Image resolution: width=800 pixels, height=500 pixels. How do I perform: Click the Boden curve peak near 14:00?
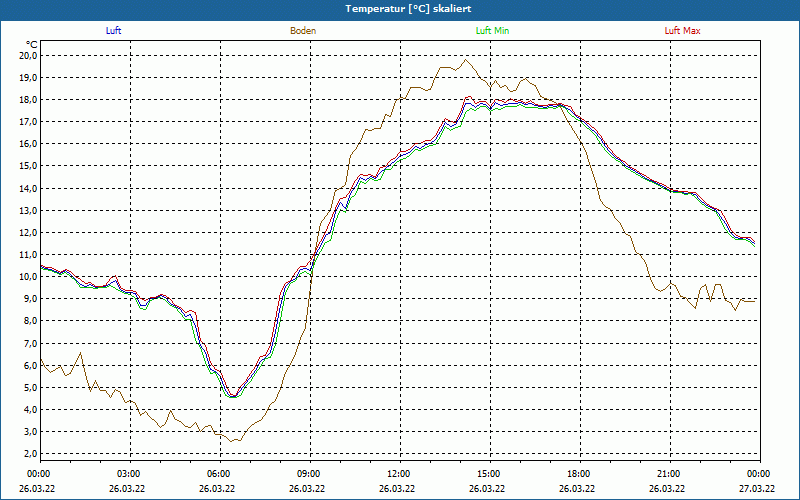coord(465,60)
